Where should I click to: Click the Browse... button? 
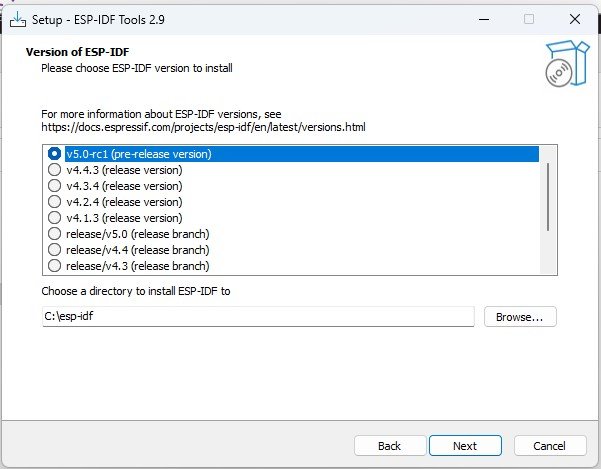[x=520, y=317]
